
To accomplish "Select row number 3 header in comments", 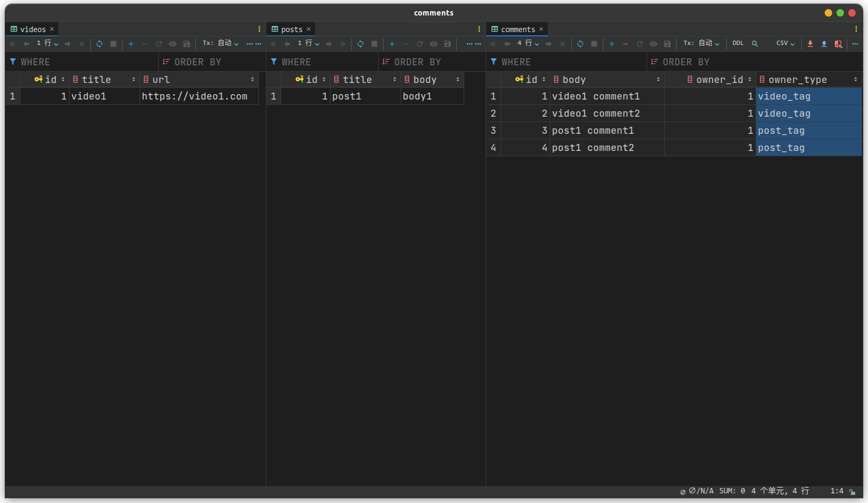I will pyautogui.click(x=493, y=131).
